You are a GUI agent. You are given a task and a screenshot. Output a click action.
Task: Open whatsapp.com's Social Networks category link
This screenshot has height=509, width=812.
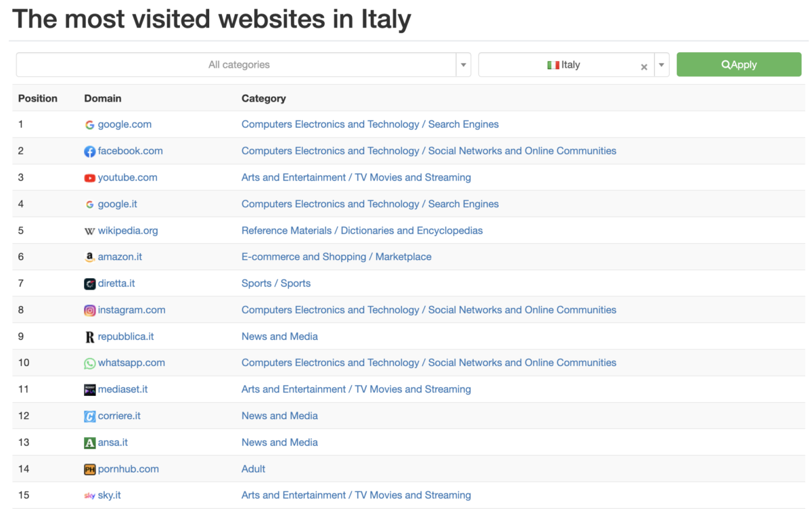pos(429,363)
